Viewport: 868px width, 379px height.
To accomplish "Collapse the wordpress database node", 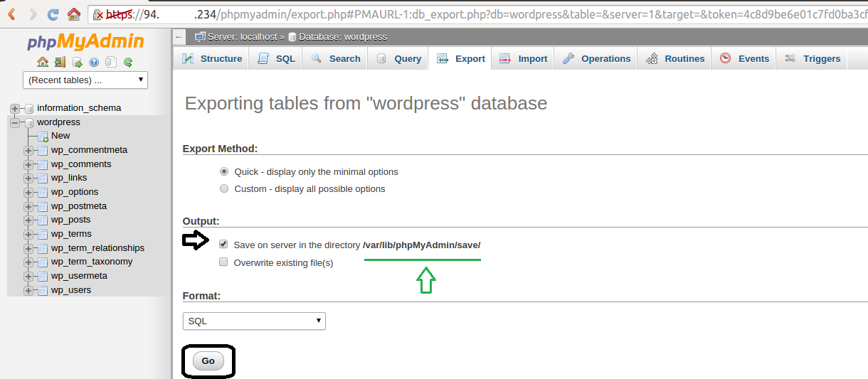I will coord(14,122).
